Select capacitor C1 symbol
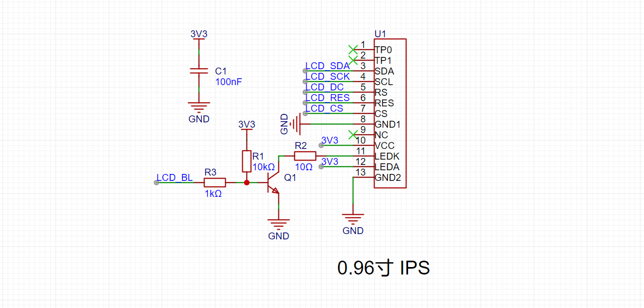The width and height of the screenshot is (644, 308). (199, 71)
